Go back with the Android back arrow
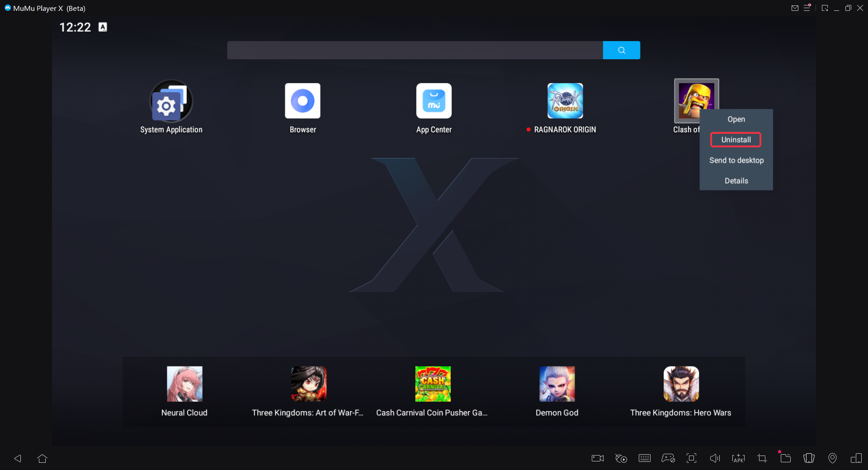Image resolution: width=868 pixels, height=470 pixels. click(x=18, y=458)
